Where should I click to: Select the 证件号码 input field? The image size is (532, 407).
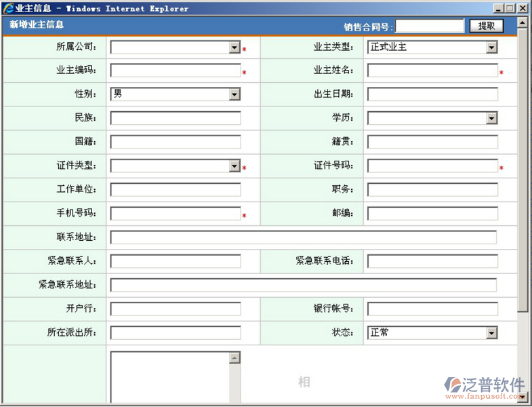pyautogui.click(x=432, y=166)
